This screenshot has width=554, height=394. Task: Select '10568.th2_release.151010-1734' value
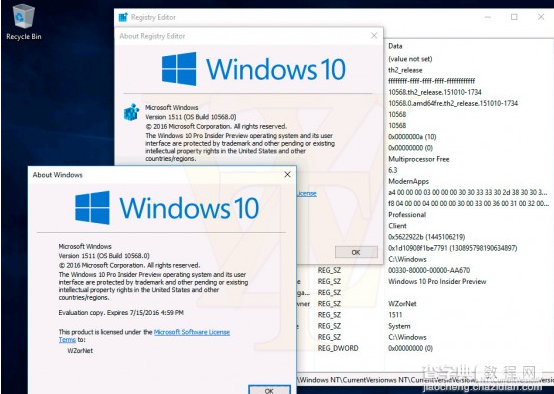pos(435,92)
